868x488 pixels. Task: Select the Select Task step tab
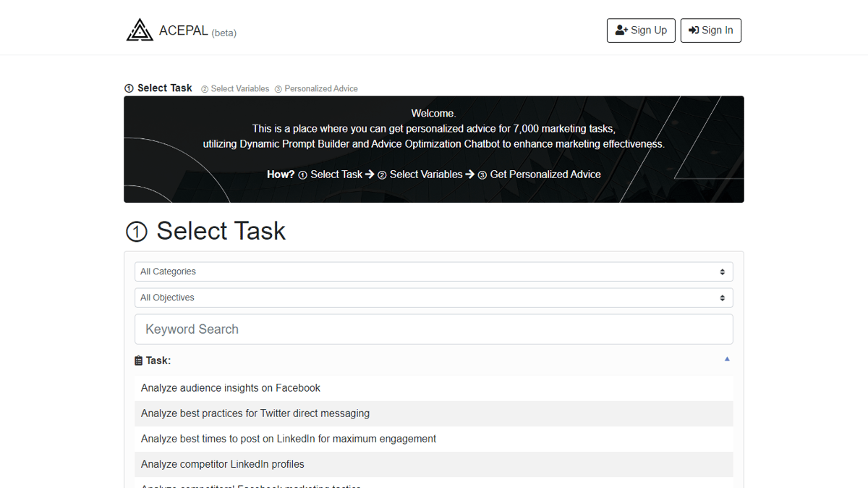tap(158, 88)
